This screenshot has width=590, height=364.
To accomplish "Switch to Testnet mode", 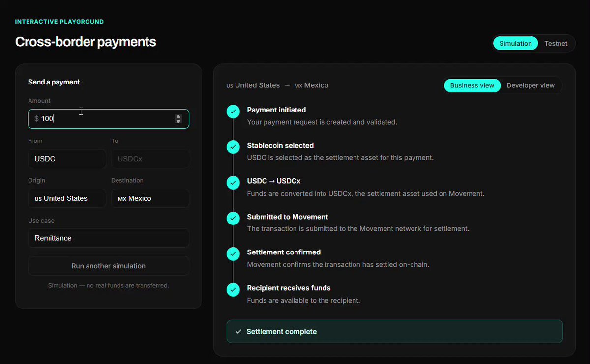I will [556, 43].
